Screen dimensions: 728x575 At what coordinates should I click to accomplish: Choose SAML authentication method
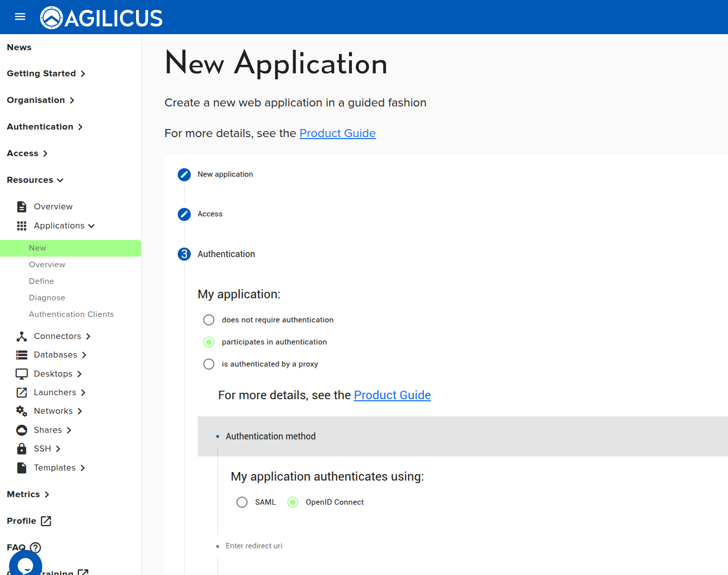pyautogui.click(x=242, y=502)
